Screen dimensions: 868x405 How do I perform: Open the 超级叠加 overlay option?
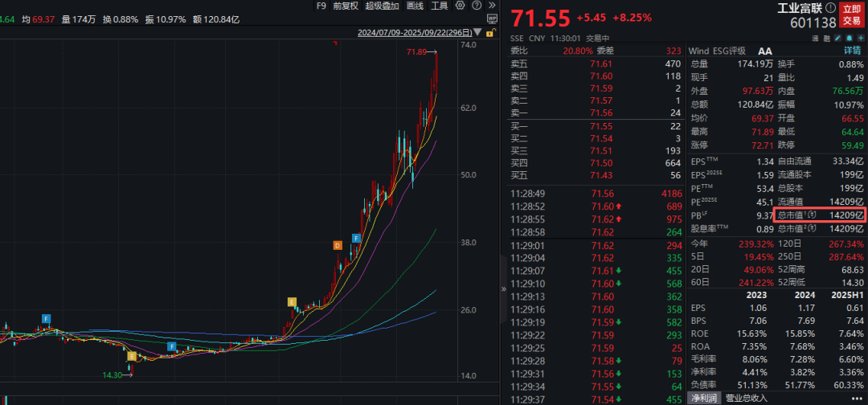click(x=382, y=6)
